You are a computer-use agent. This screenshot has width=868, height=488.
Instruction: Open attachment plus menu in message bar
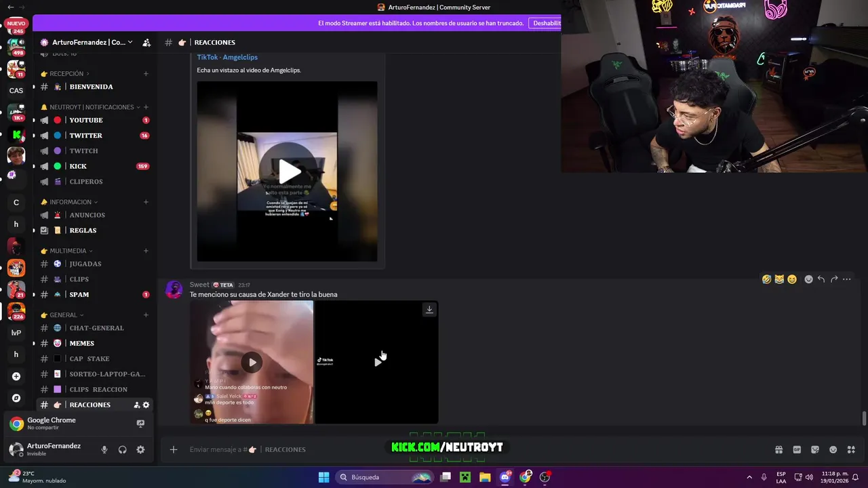174,449
